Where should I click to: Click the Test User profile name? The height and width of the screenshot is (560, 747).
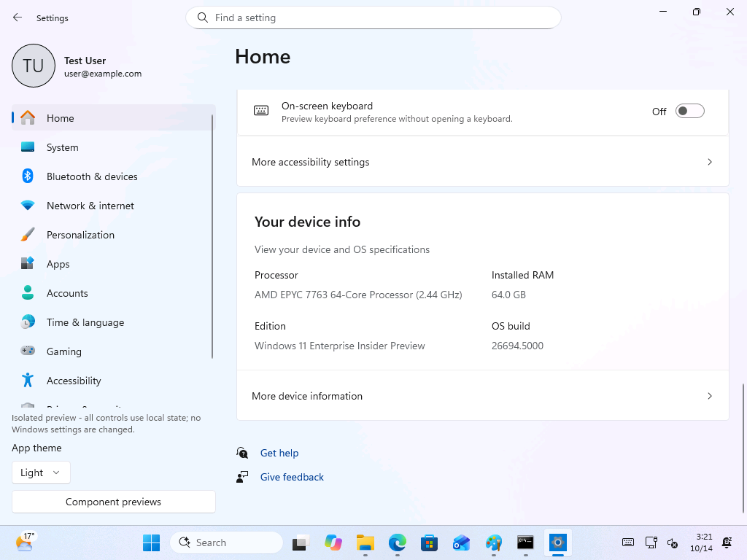(85, 61)
